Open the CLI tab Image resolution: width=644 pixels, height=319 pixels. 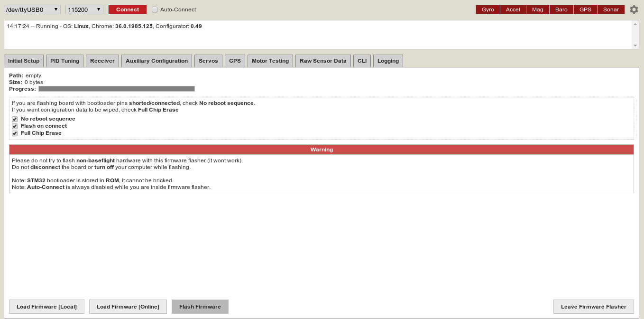click(x=362, y=61)
